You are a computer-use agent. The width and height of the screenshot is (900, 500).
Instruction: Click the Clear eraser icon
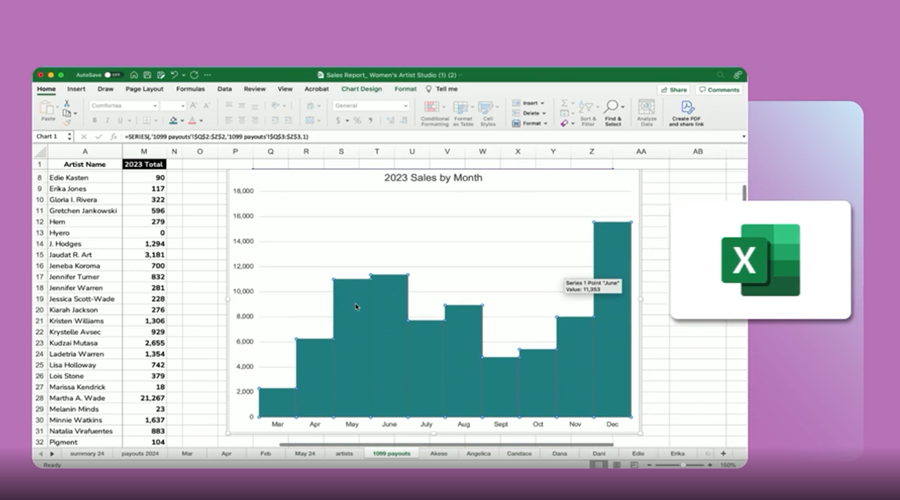pyautogui.click(x=564, y=123)
